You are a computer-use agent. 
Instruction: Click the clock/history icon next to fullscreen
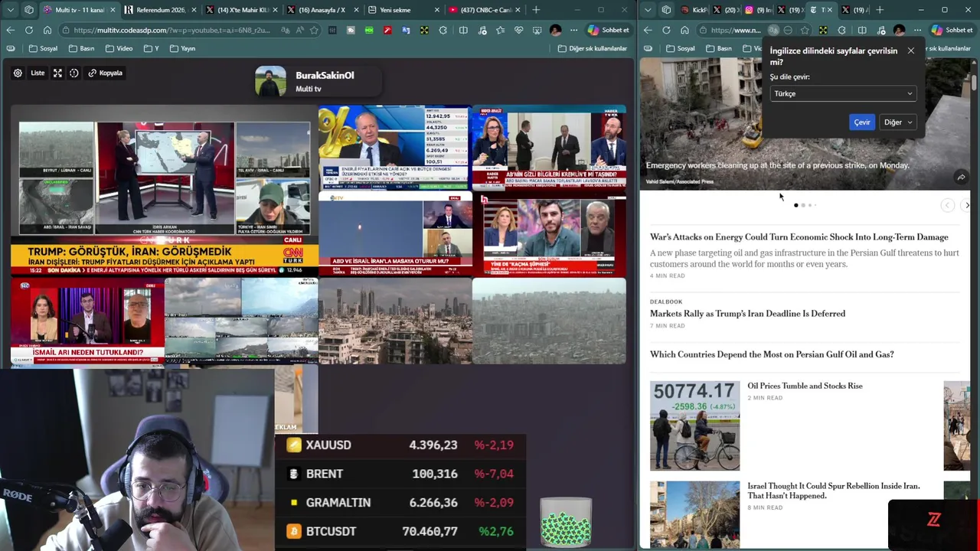(x=74, y=73)
